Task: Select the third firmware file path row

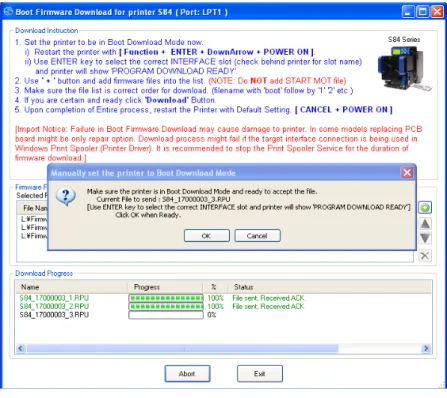Action: coord(34,236)
